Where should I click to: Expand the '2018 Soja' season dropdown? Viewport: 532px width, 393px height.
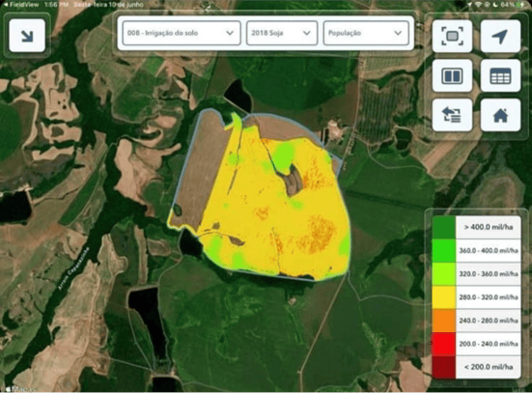pyautogui.click(x=282, y=33)
